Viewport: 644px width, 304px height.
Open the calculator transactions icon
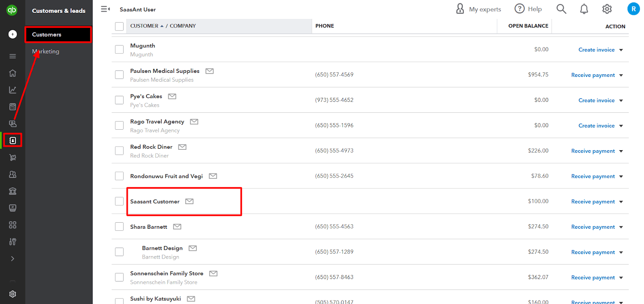click(x=12, y=107)
